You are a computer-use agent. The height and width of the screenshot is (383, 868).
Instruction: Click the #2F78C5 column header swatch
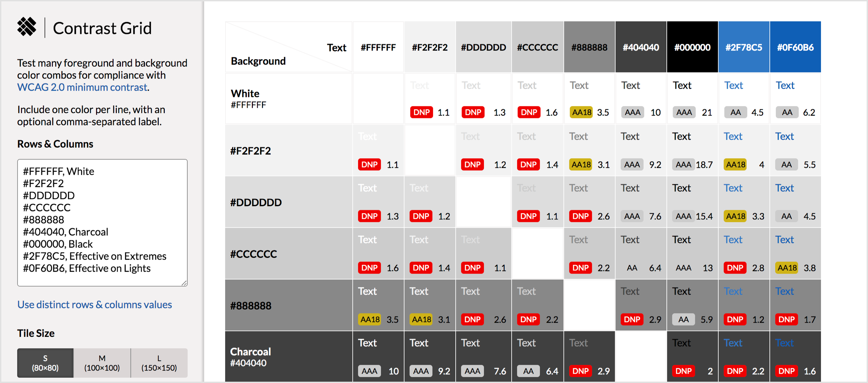pyautogui.click(x=743, y=47)
